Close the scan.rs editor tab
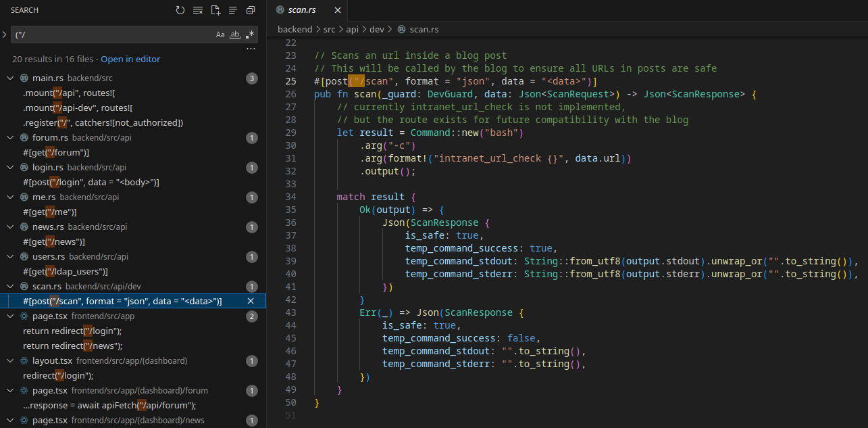This screenshot has height=428, width=868. pos(338,10)
